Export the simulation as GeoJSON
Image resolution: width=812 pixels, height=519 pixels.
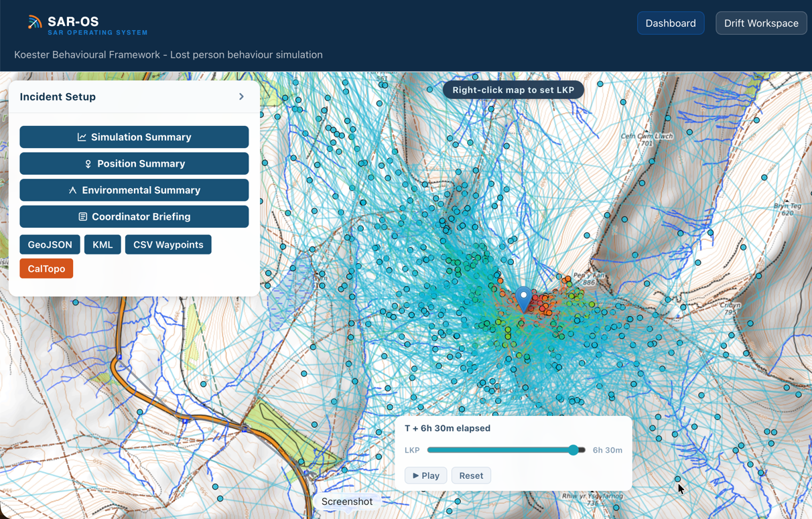[x=50, y=244]
